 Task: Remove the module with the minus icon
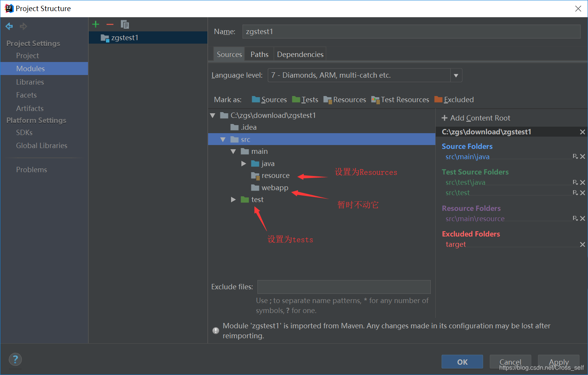coord(110,24)
